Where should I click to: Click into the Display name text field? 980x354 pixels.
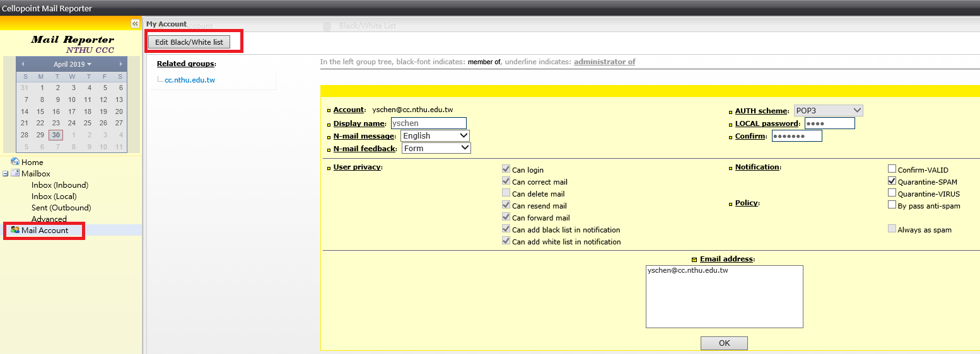(x=428, y=123)
